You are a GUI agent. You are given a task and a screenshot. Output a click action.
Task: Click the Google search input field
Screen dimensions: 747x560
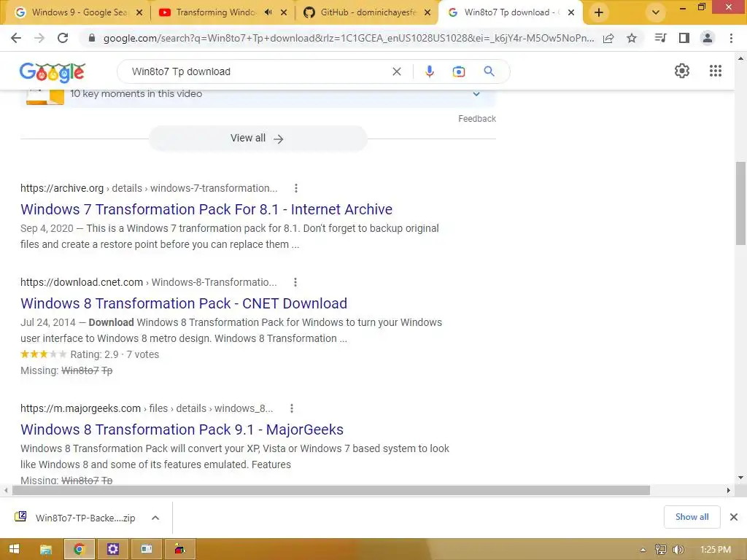click(x=258, y=71)
